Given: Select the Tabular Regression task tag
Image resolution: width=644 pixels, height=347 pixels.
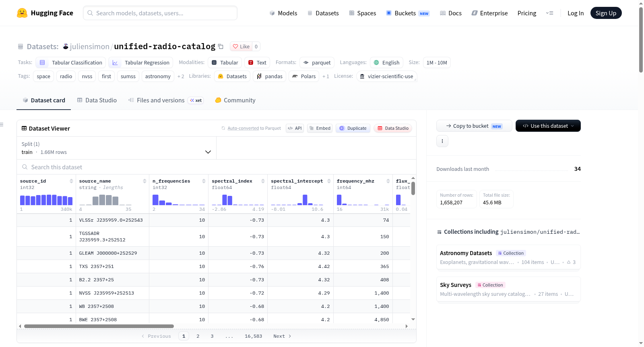Looking at the screenshot, I should point(141,62).
